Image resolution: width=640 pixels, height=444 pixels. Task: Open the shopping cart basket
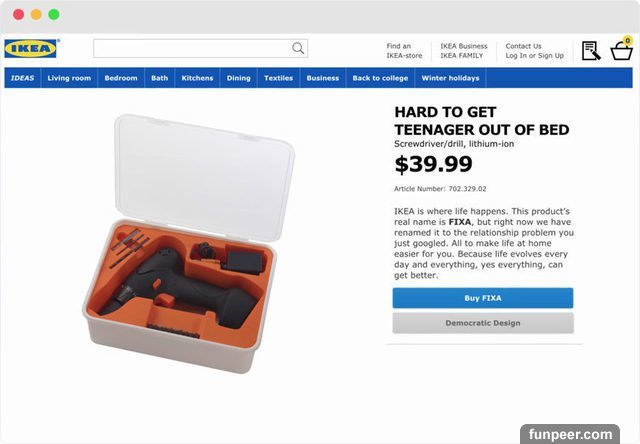(621, 50)
